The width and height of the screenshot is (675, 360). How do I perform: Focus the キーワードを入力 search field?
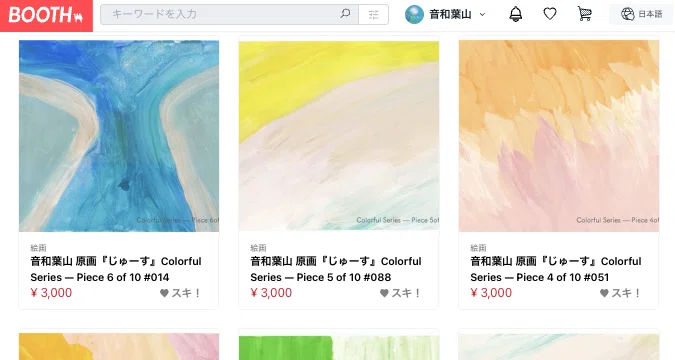(229, 15)
